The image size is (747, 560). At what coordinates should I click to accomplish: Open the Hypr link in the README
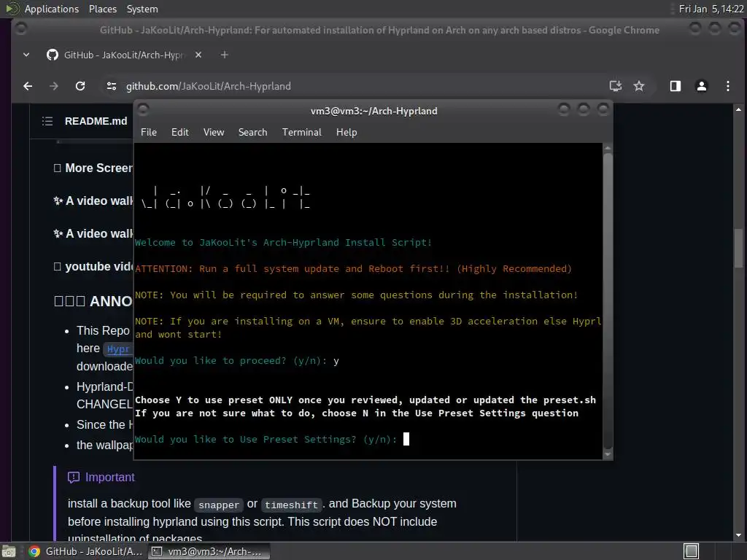[117, 349]
